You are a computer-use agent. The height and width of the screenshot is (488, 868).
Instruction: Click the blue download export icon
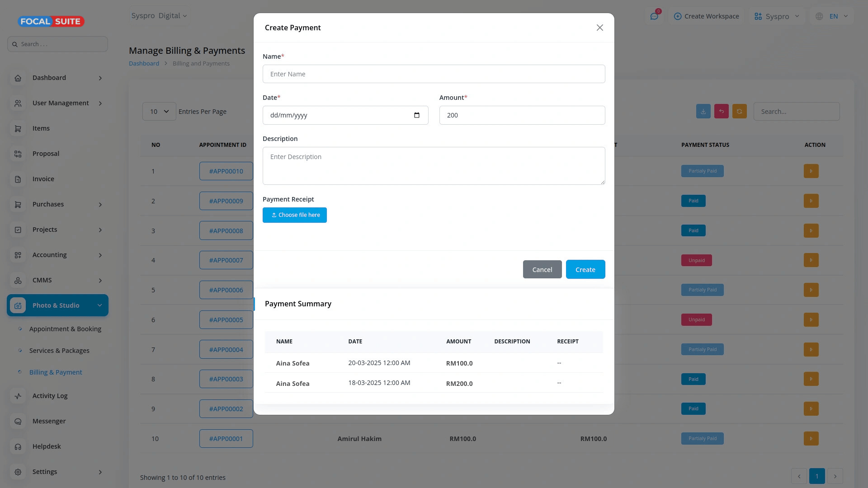click(x=703, y=112)
